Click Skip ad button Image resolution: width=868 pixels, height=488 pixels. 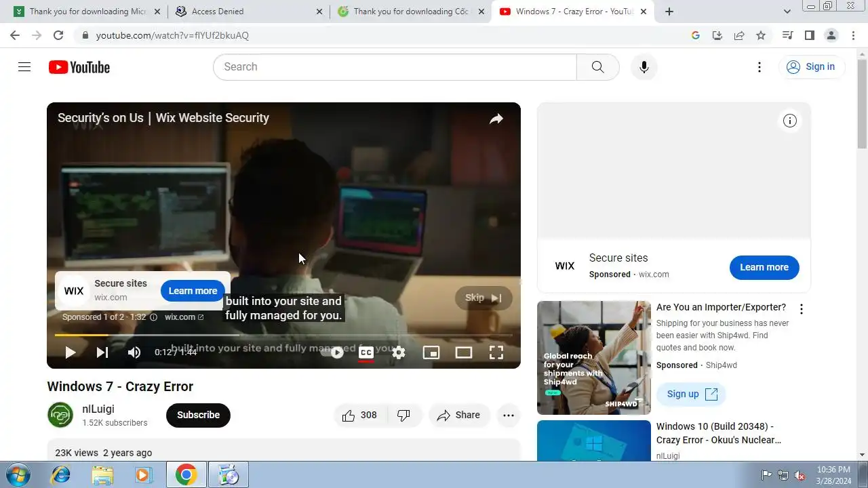pos(484,298)
